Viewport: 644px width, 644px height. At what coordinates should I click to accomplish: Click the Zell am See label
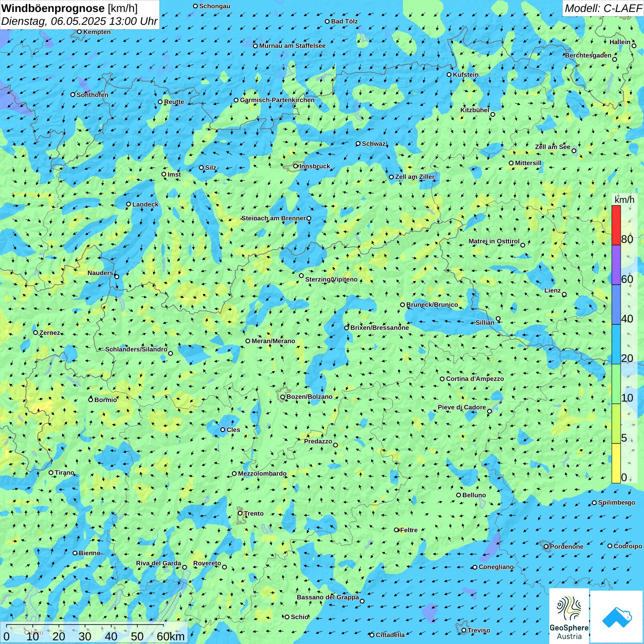(x=552, y=147)
